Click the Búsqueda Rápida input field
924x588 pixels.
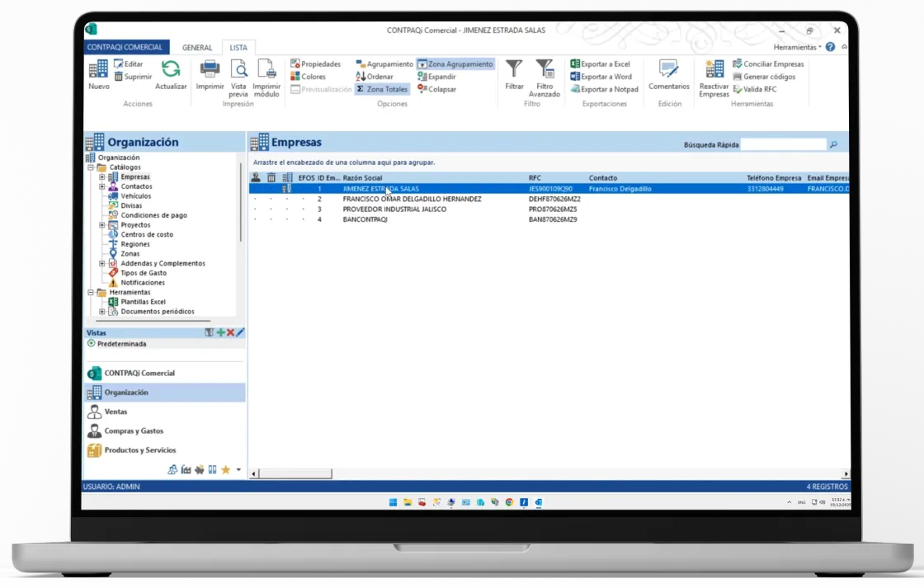pos(783,144)
